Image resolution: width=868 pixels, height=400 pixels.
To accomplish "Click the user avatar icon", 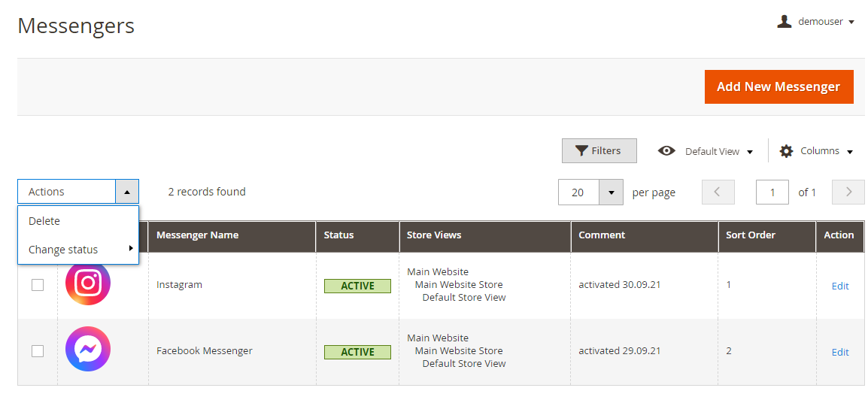I will click(785, 22).
